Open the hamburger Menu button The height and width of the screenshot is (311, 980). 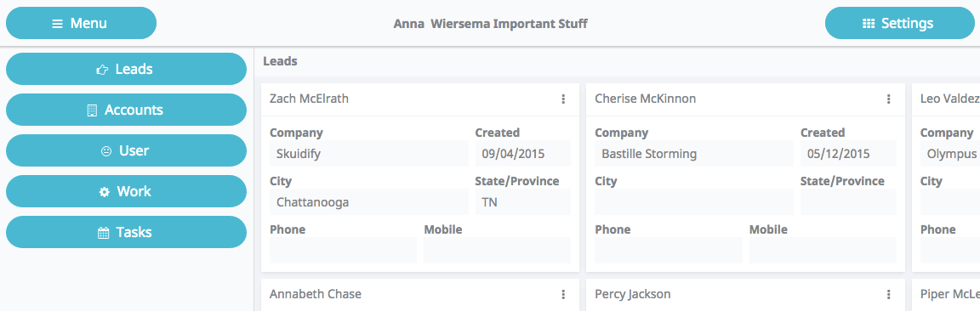pyautogui.click(x=82, y=23)
